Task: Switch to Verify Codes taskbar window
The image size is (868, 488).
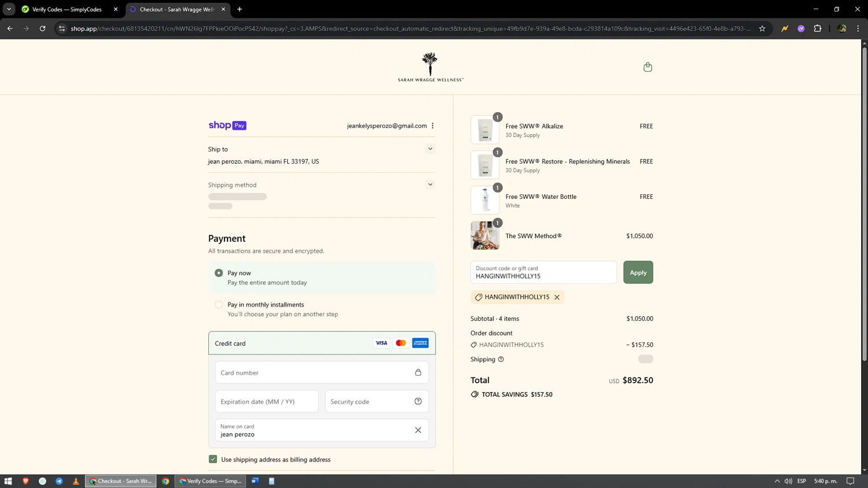Action: (211, 481)
